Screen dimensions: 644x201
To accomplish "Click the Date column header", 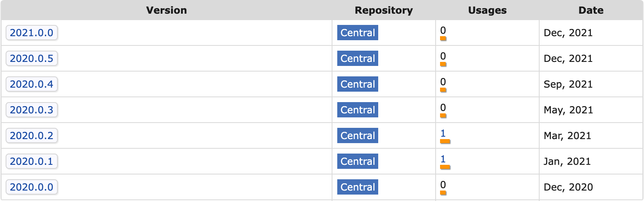I will (x=591, y=10).
